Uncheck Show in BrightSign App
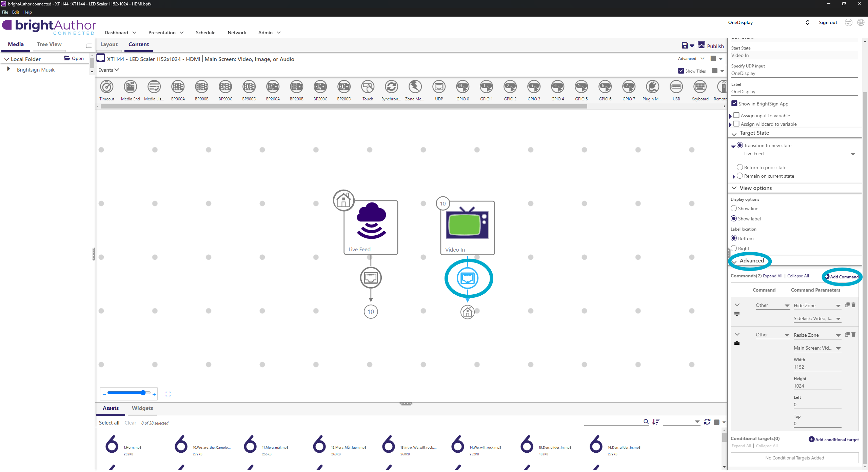This screenshot has height=472, width=868. click(x=734, y=103)
